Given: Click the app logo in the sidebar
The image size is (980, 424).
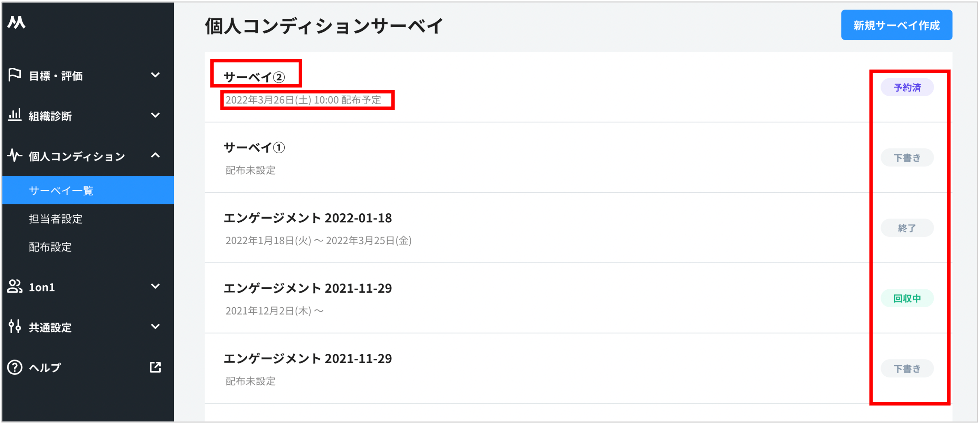Looking at the screenshot, I should pos(16,23).
